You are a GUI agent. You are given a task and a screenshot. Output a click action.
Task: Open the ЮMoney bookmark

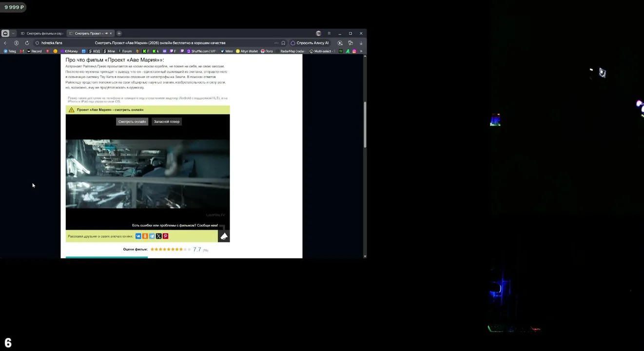(68, 51)
